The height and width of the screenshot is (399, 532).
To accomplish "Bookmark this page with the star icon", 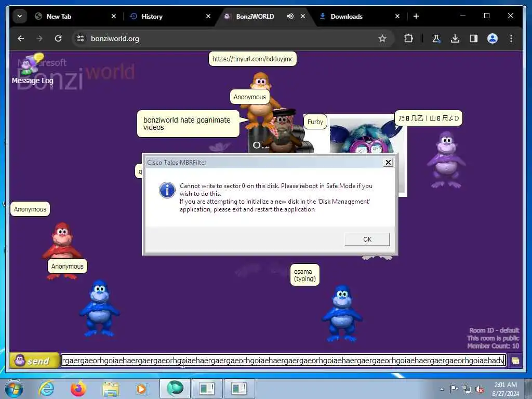I will [x=382, y=38].
